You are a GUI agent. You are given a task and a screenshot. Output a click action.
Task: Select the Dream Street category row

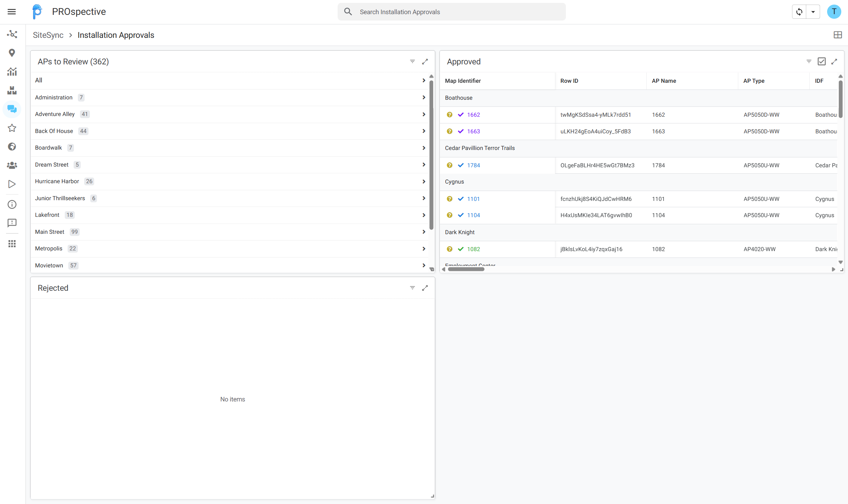point(229,165)
